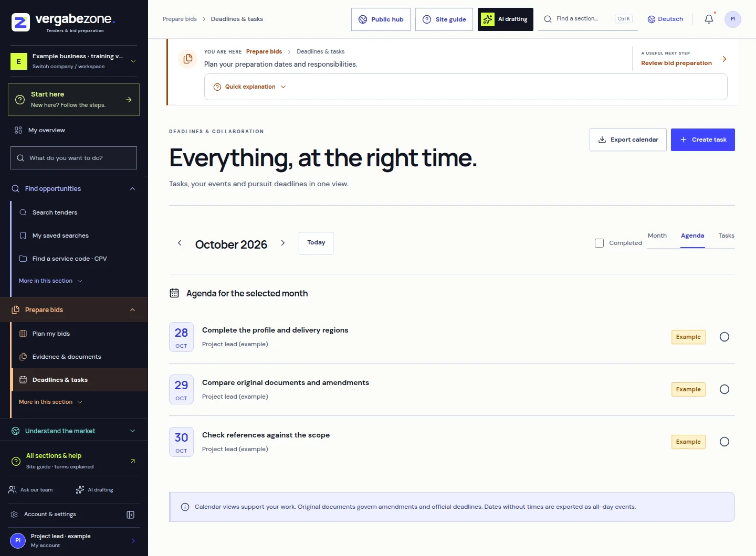Expand the Quick explanation section
The width and height of the screenshot is (756, 556).
coord(250,87)
